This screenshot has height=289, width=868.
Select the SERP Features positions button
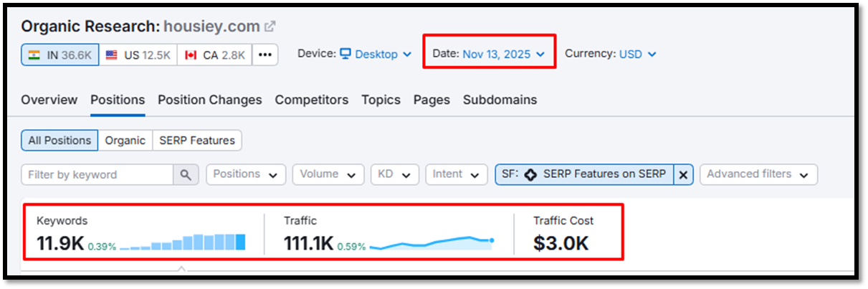pos(197,141)
